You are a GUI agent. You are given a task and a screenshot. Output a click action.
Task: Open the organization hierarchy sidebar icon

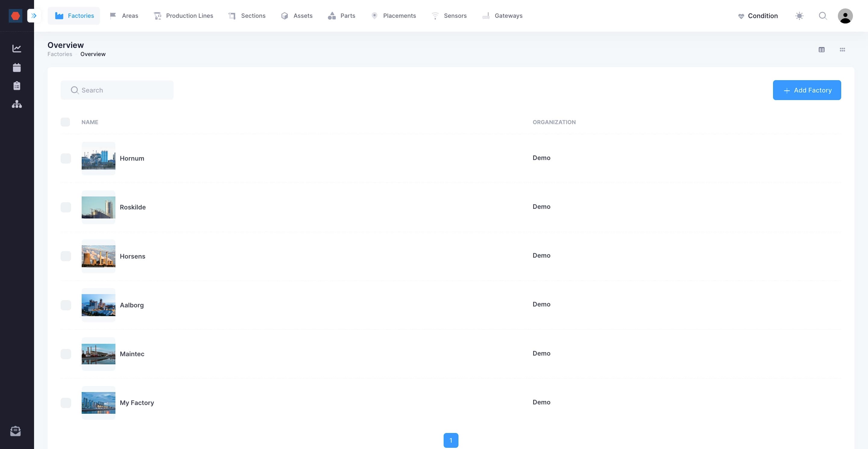(x=17, y=104)
